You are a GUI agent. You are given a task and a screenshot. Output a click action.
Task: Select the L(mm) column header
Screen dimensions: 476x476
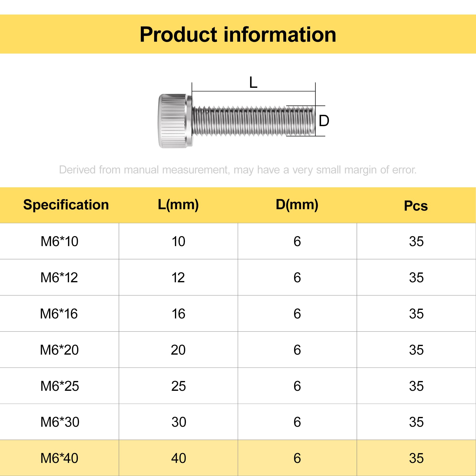tap(178, 205)
